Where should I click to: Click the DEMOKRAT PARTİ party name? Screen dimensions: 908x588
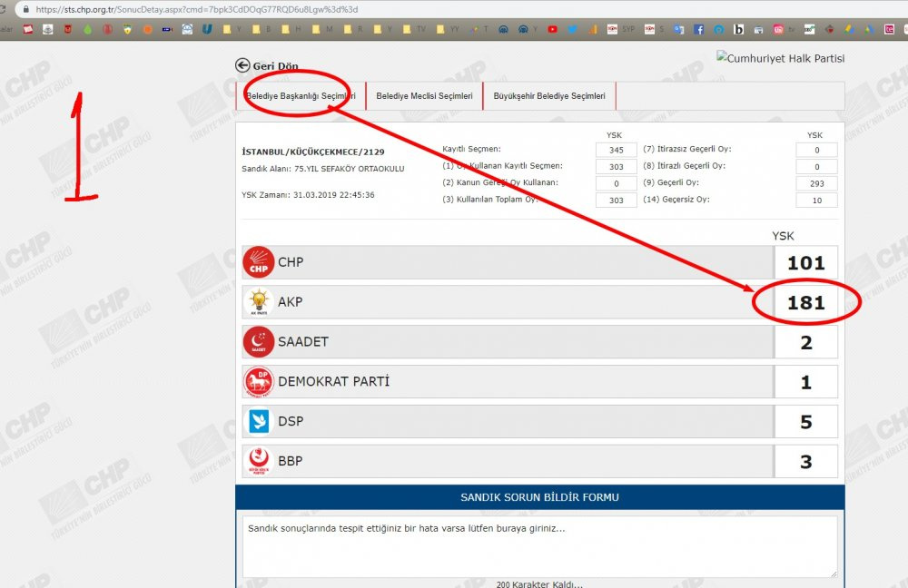[333, 381]
